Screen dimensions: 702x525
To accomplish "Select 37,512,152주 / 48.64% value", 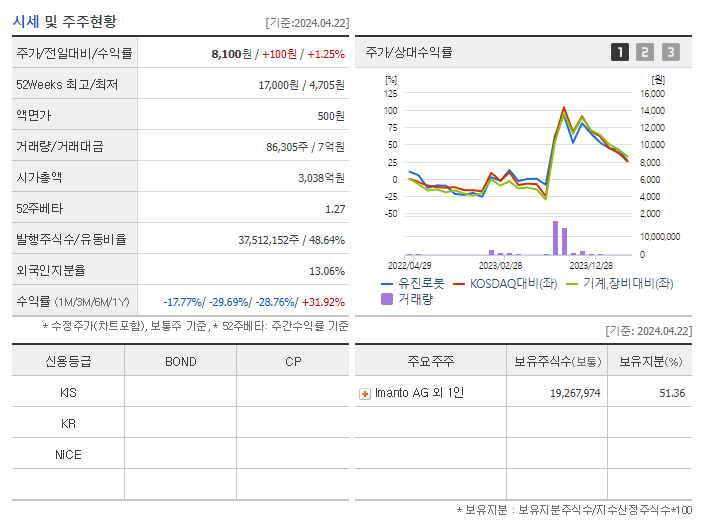I will (x=291, y=240).
